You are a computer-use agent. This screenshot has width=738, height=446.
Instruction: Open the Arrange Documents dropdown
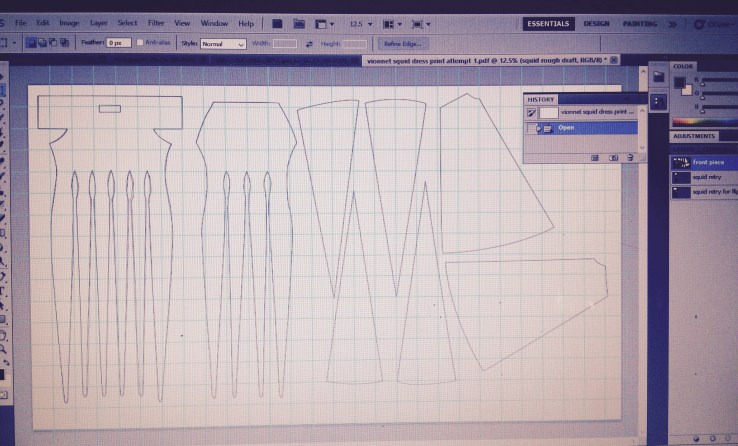point(393,24)
